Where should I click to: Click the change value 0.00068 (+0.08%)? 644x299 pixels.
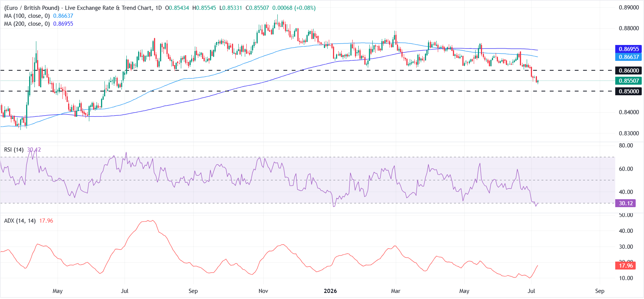(x=294, y=8)
